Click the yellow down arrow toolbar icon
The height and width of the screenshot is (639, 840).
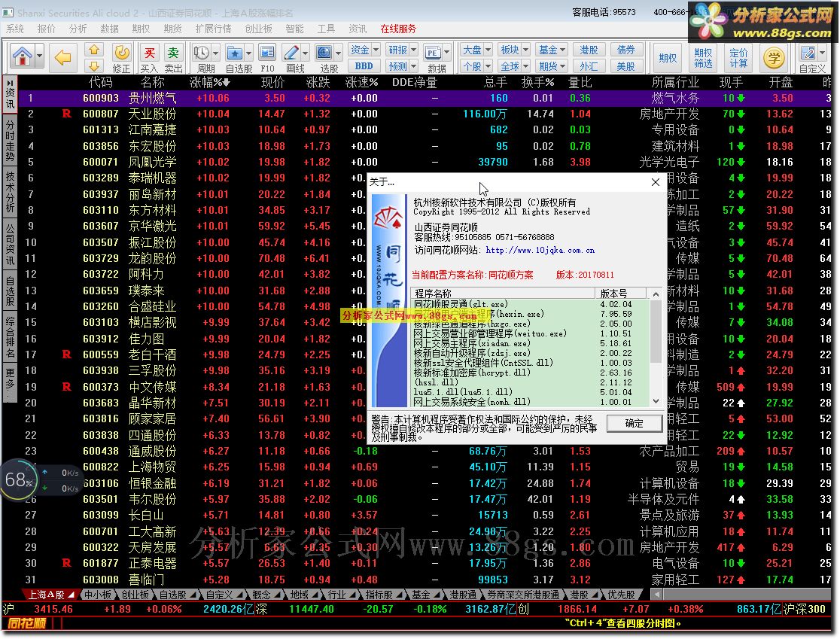coord(94,66)
